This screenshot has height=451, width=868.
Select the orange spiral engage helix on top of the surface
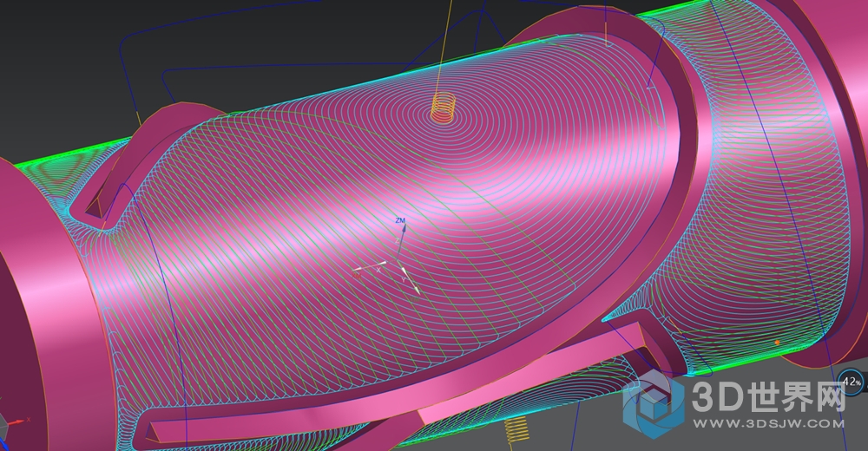pos(443,107)
